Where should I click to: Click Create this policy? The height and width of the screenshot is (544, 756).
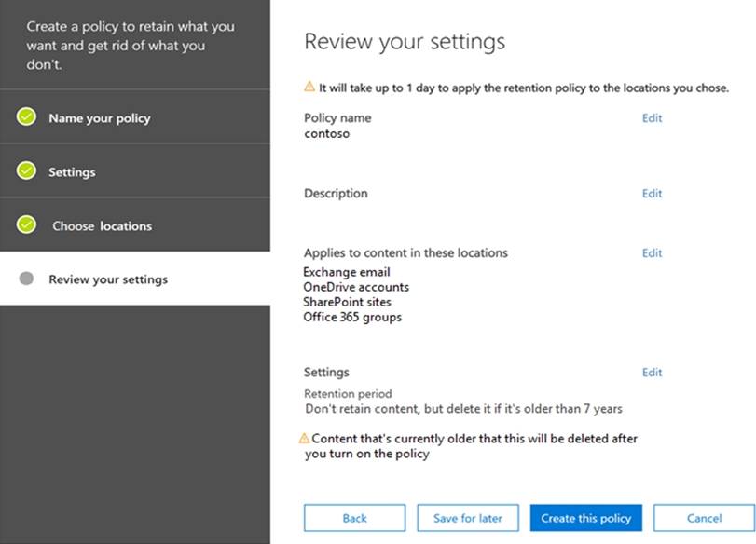585,518
